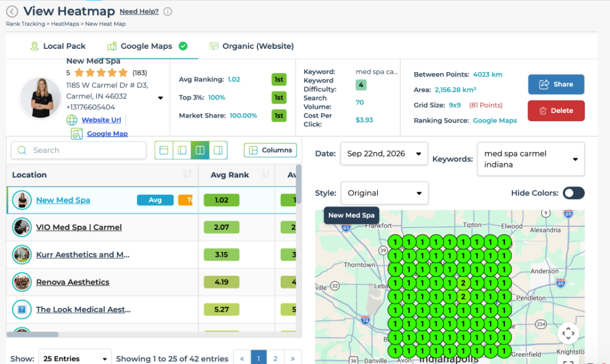
Task: Open the Keywords dropdown
Action: click(531, 159)
